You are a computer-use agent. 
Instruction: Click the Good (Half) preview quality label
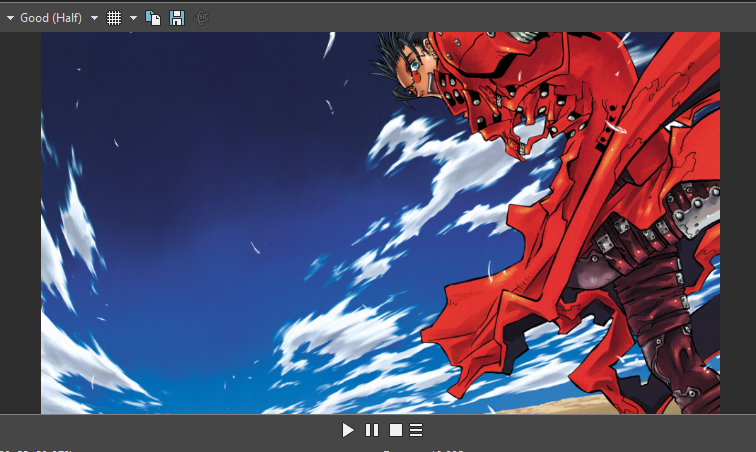tap(51, 18)
